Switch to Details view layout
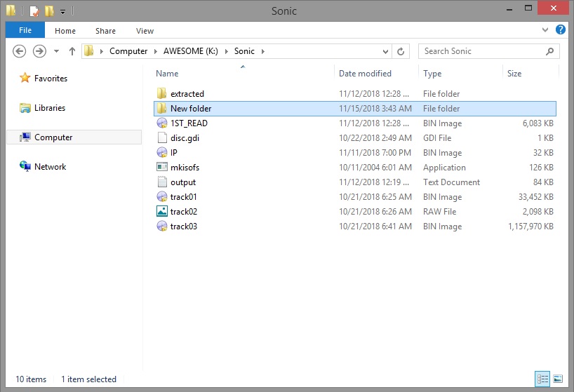The image size is (574, 392). click(542, 379)
